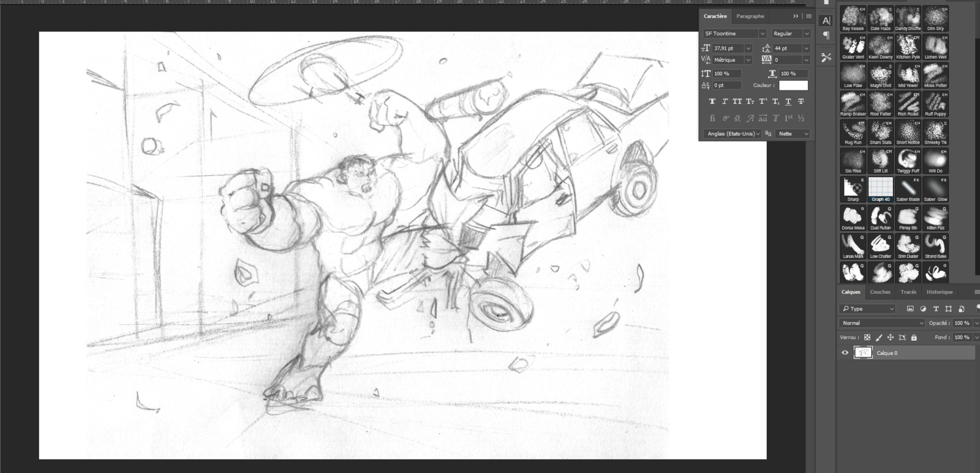Image resolution: width=980 pixels, height=473 pixels.
Task: Toggle prevent artboard auto-nesting lock
Action: (x=902, y=337)
